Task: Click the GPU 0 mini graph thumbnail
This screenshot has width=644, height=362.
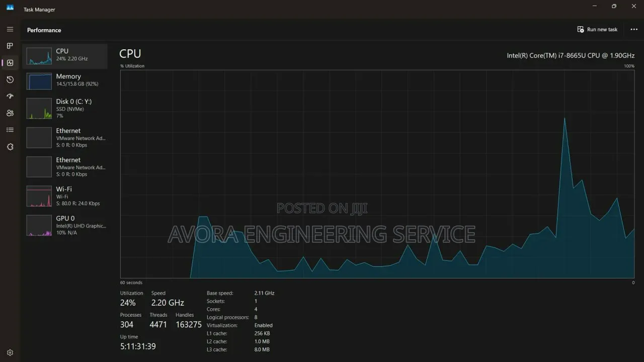Action: pyautogui.click(x=39, y=225)
